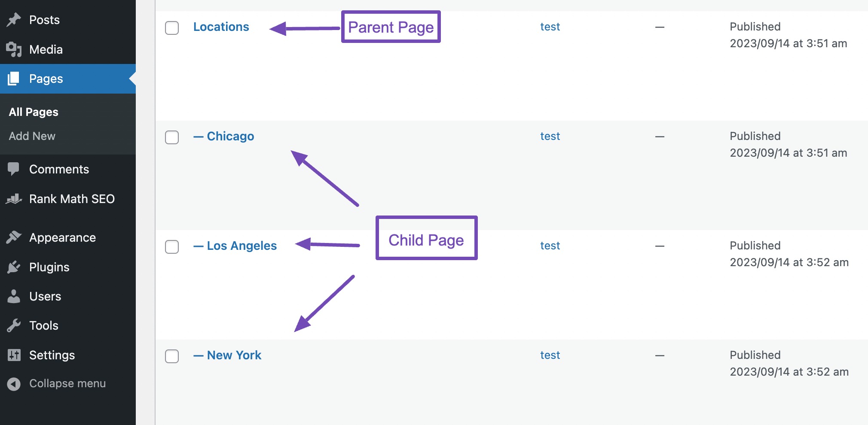Switch to All Pages view

(x=32, y=112)
